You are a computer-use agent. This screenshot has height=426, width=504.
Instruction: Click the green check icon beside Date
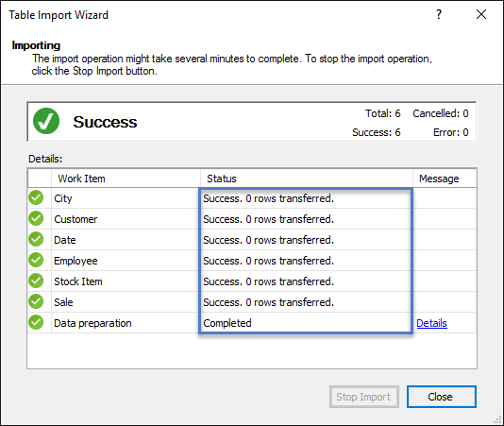click(36, 239)
